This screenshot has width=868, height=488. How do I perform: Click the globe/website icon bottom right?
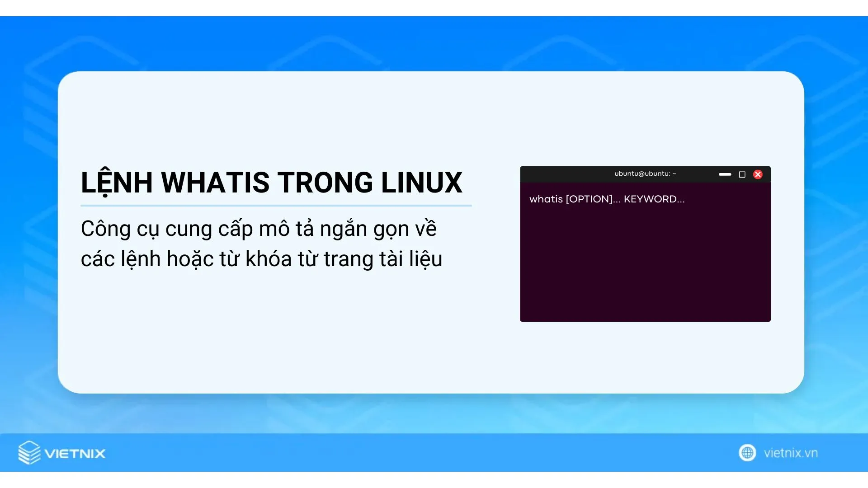click(x=747, y=452)
